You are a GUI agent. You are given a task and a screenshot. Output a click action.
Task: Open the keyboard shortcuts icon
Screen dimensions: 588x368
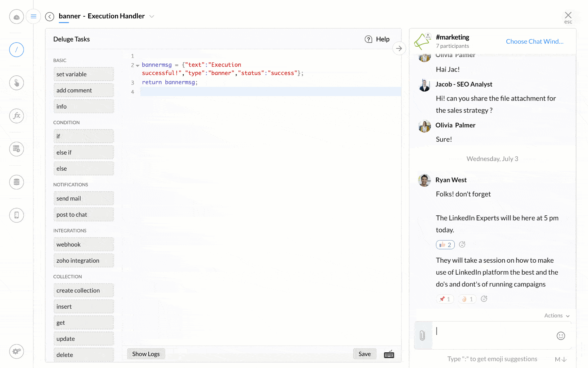tap(389, 354)
